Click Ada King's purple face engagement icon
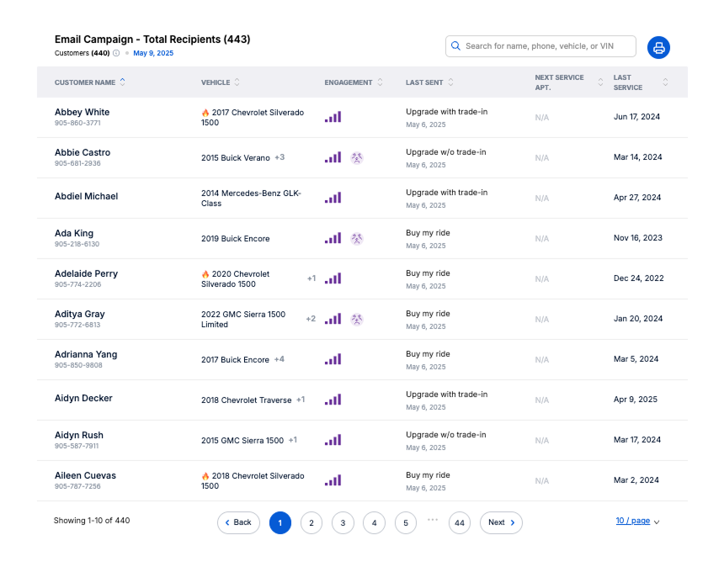 [357, 238]
